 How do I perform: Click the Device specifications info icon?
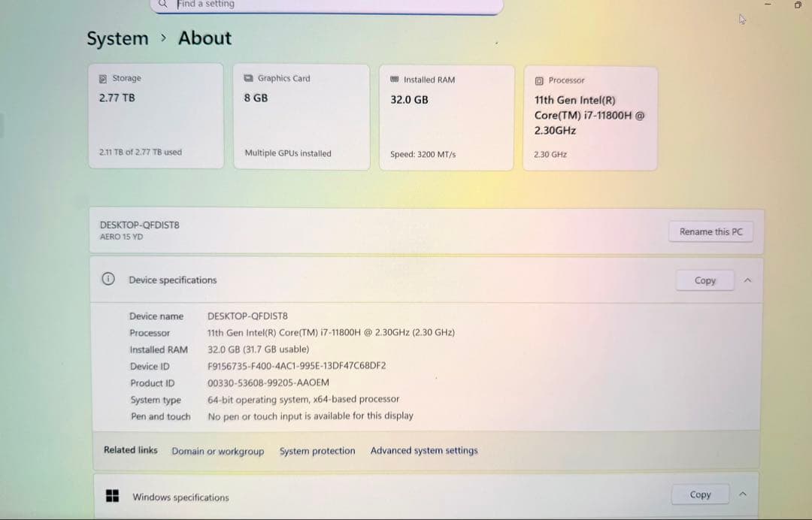(x=108, y=280)
